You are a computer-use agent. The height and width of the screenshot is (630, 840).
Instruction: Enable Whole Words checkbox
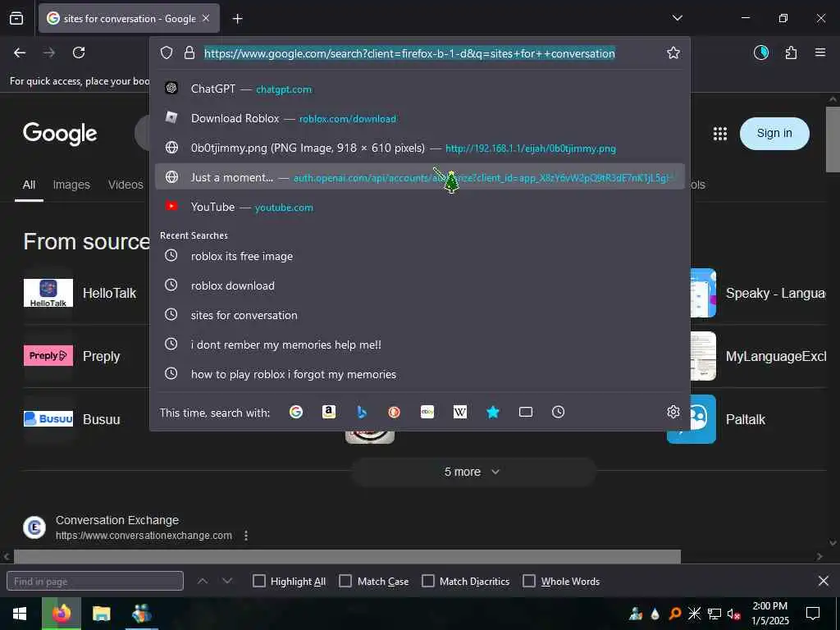[x=529, y=581]
